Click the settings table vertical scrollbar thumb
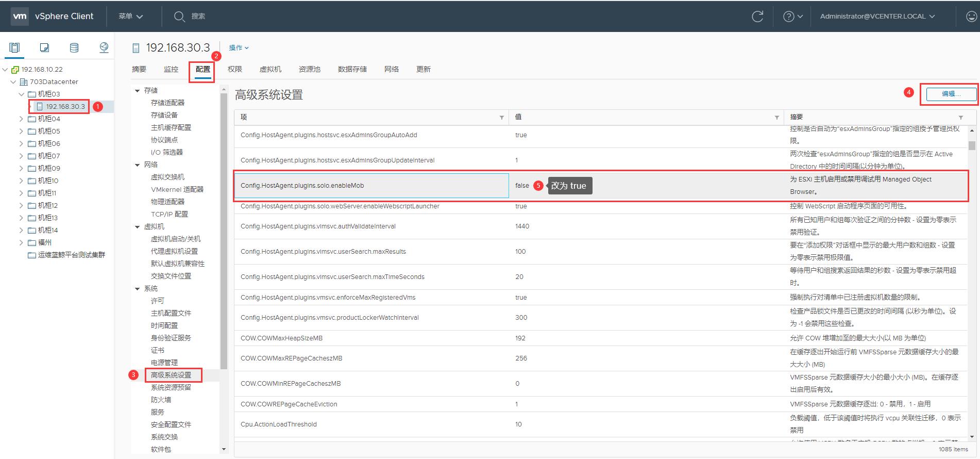980x459 pixels. point(972,145)
